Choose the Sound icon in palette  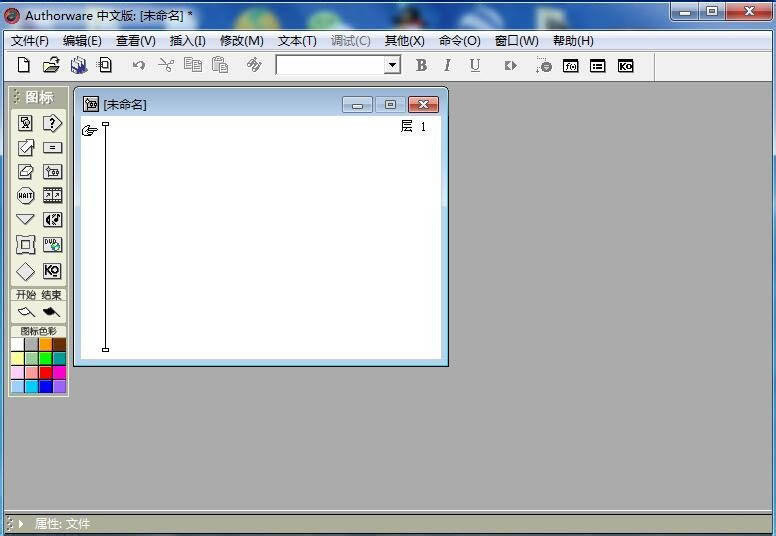pos(52,220)
